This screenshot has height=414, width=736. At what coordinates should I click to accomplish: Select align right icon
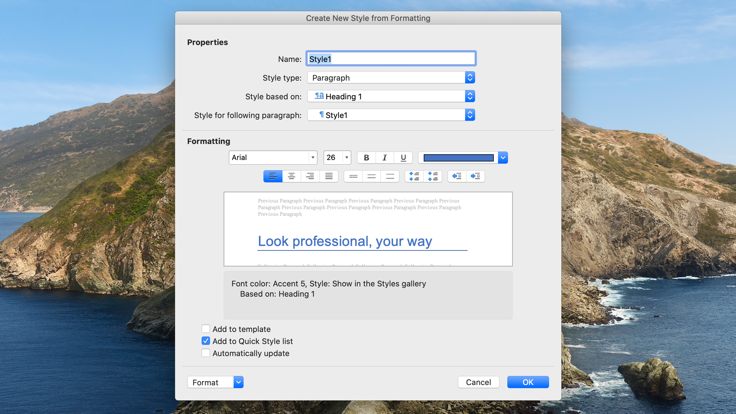pyautogui.click(x=310, y=176)
